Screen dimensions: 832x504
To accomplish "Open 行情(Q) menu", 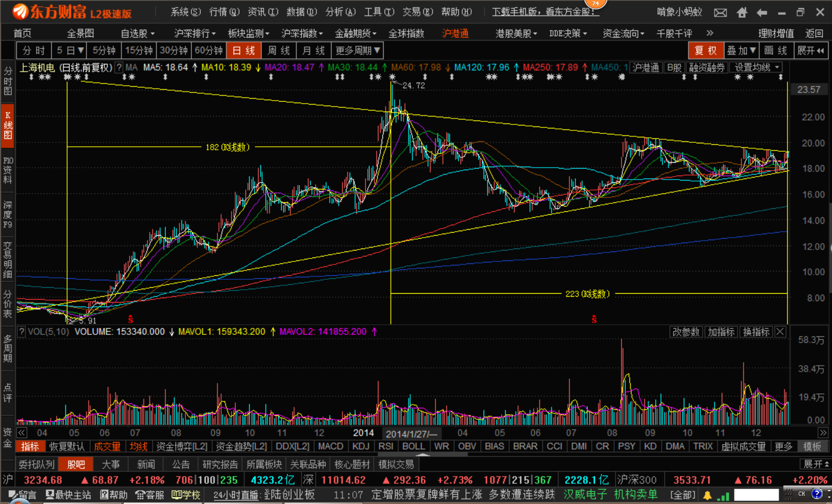I will 224,12.
